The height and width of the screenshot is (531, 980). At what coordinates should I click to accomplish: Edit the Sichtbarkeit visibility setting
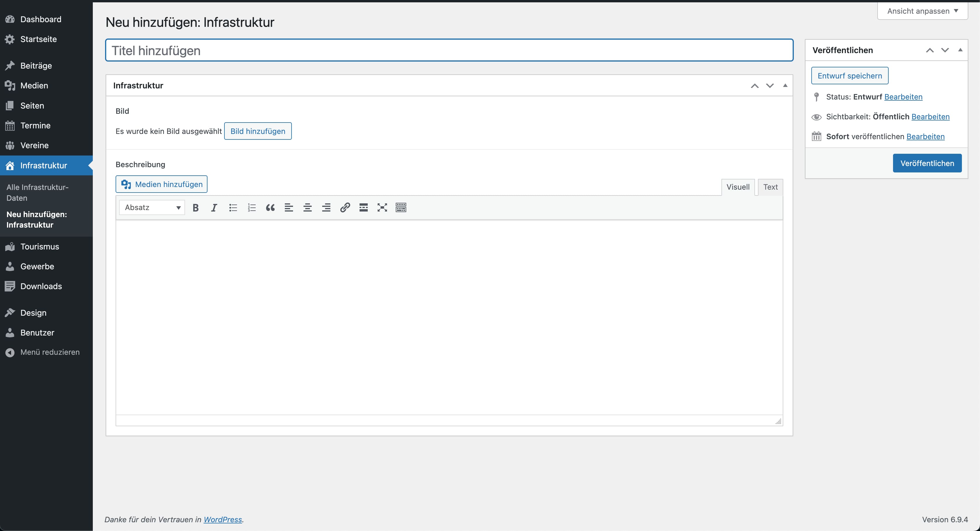(930, 117)
